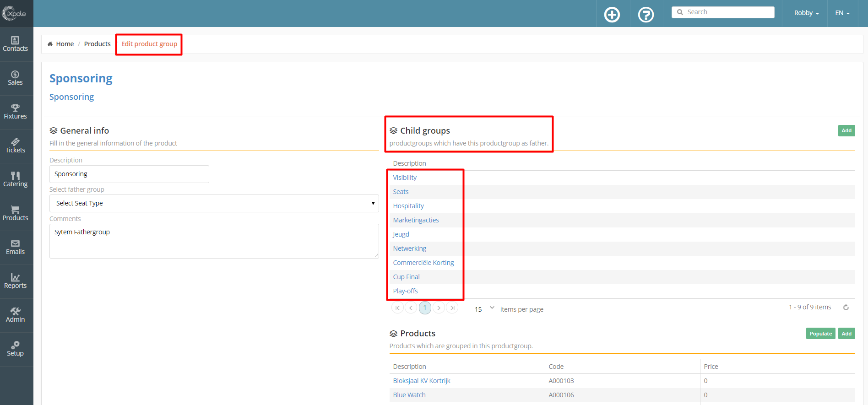Click the Sponsoring page title
Image resolution: width=868 pixels, height=405 pixels.
pos(81,78)
